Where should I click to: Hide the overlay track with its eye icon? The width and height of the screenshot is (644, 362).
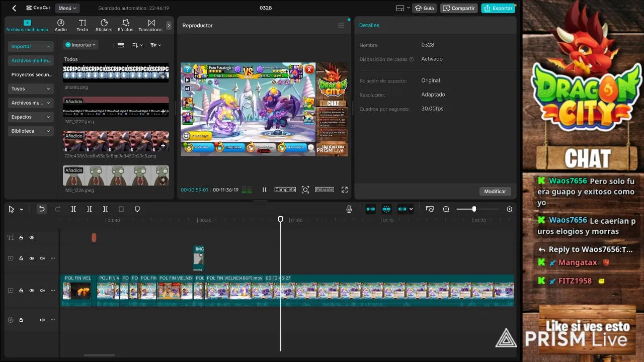tap(32, 258)
